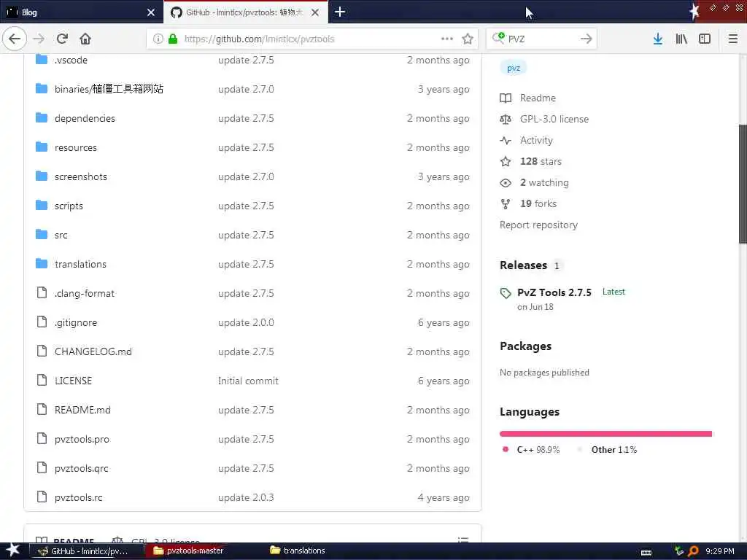This screenshot has height=560, width=747.
Task: Open page actions three-dot menu
Action: (x=447, y=39)
